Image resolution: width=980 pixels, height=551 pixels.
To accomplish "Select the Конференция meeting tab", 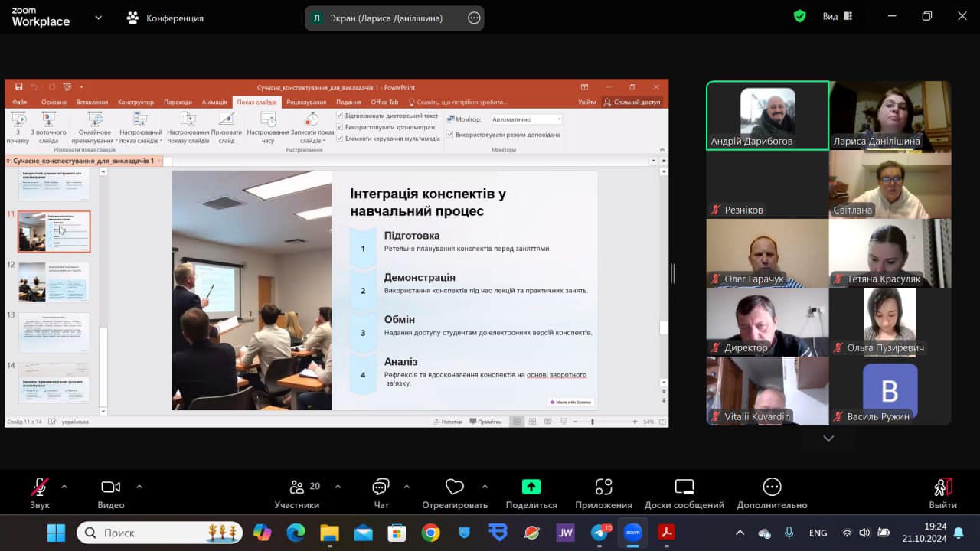I will coord(165,18).
